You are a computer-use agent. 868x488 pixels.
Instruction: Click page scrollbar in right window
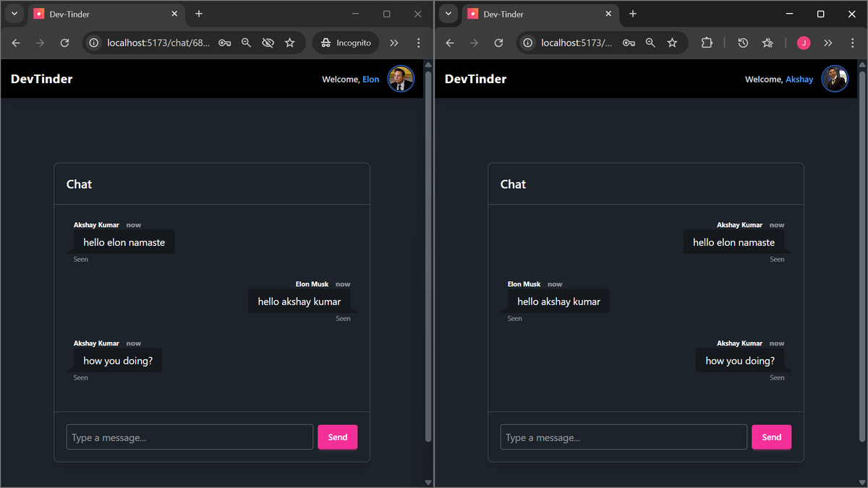click(x=861, y=257)
